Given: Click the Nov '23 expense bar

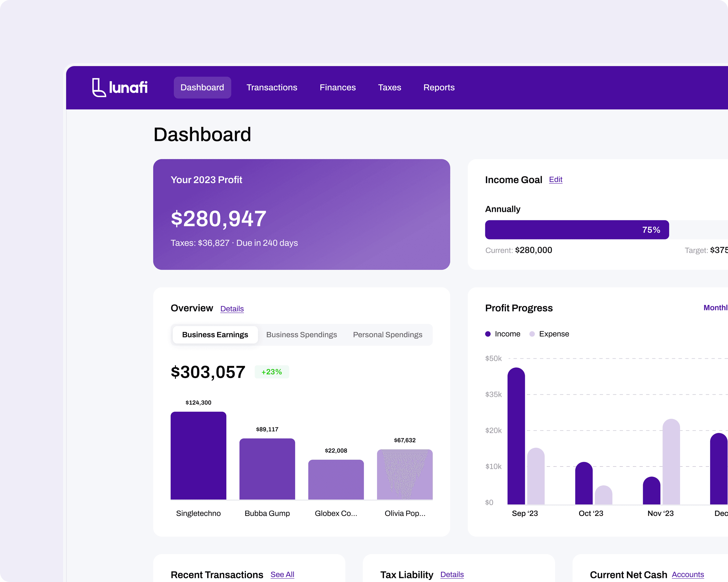Looking at the screenshot, I should pyautogui.click(x=671, y=462).
